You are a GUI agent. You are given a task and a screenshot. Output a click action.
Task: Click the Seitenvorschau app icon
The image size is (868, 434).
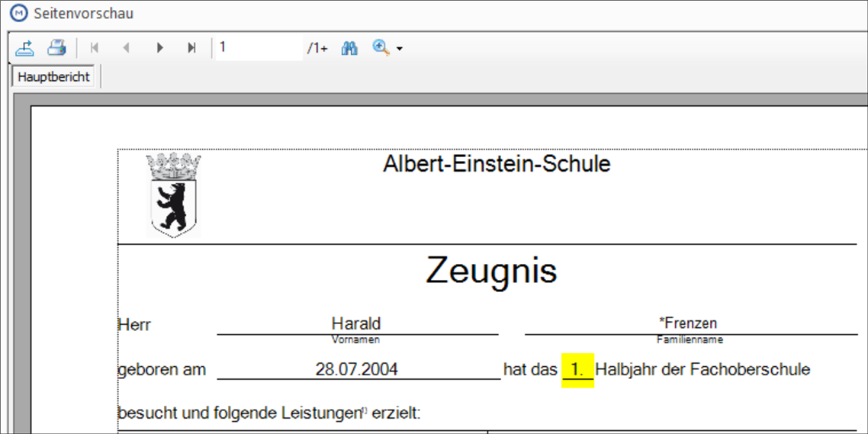coord(18,13)
